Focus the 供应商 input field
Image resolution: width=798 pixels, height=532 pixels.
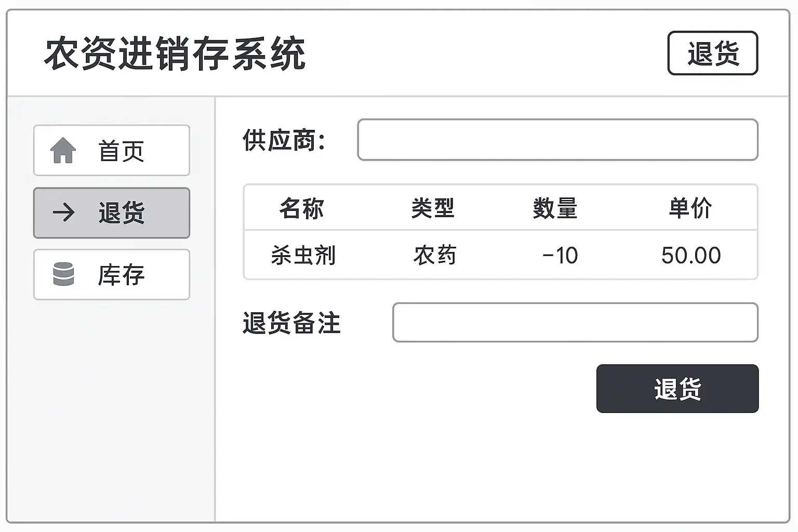tap(557, 140)
